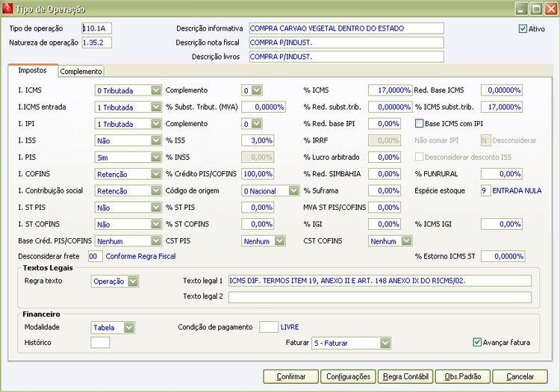The width and height of the screenshot is (560, 392).
Task: Focus the Texto legal 2 field
Action: click(379, 297)
